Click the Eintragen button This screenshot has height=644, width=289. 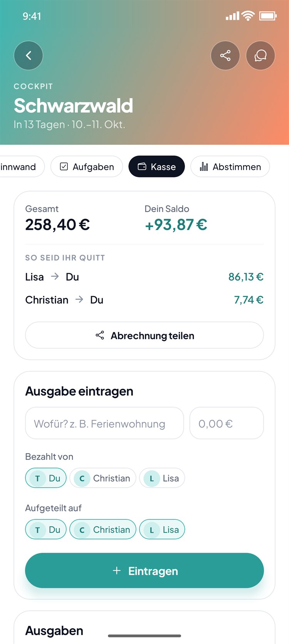[144, 570]
